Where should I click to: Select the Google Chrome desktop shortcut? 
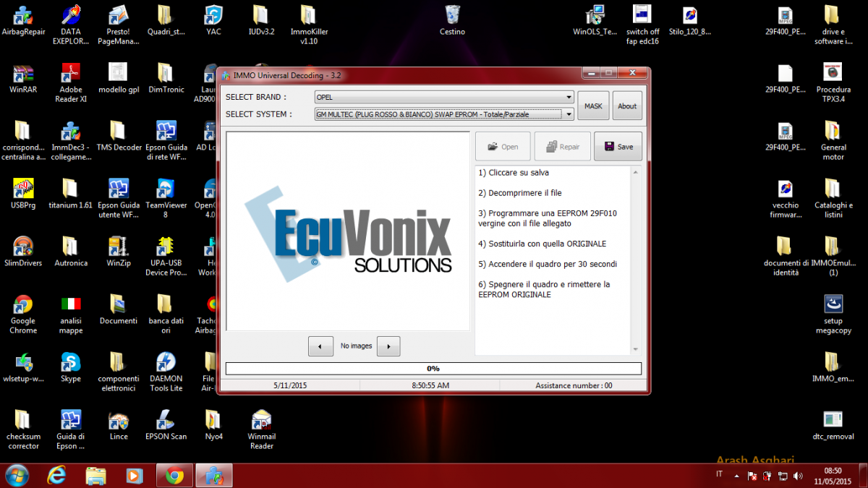pos(23,314)
